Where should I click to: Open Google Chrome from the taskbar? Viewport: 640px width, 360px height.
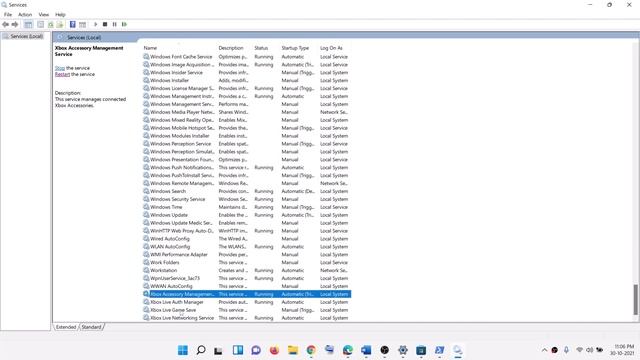coord(311,350)
